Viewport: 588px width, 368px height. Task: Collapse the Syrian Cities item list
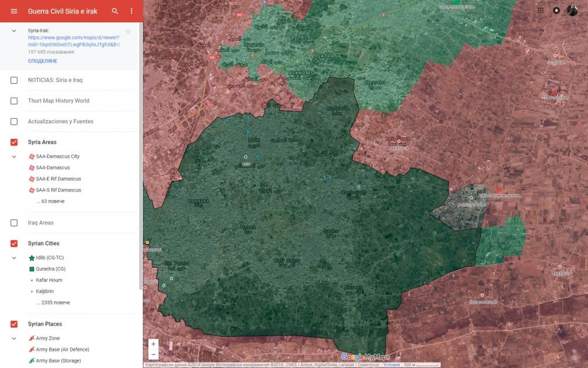click(x=14, y=258)
